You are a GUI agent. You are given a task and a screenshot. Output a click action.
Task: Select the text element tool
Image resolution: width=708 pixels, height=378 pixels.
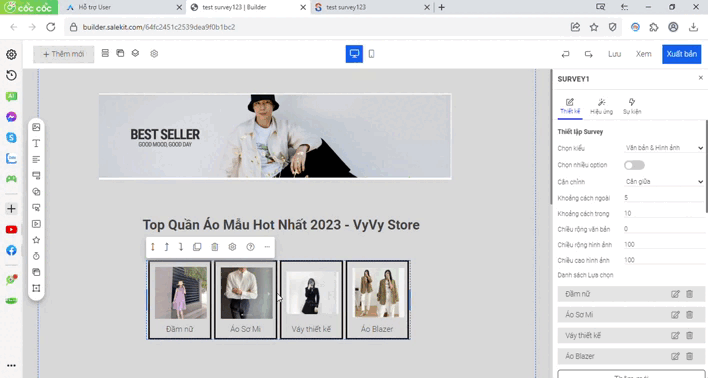pyautogui.click(x=36, y=143)
